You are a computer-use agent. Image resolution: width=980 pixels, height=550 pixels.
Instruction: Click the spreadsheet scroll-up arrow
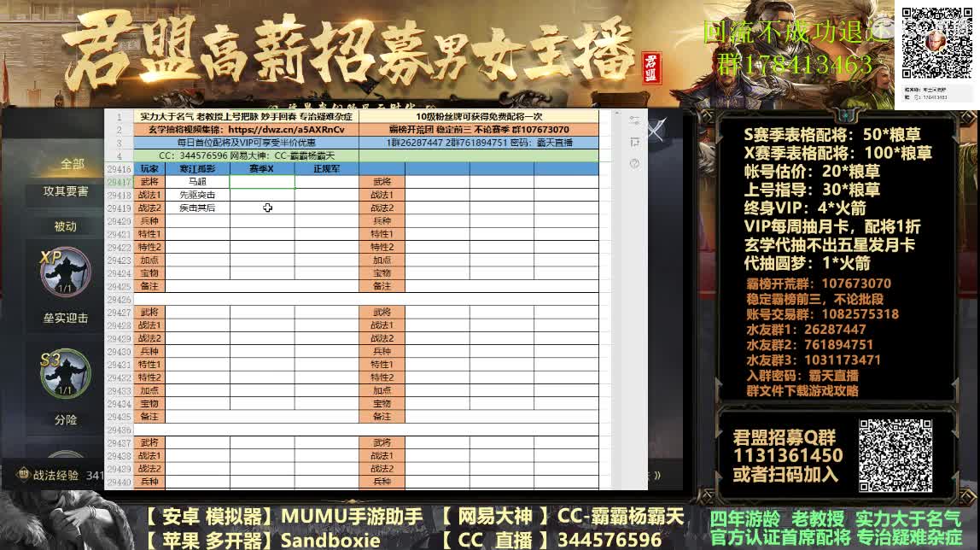point(616,114)
